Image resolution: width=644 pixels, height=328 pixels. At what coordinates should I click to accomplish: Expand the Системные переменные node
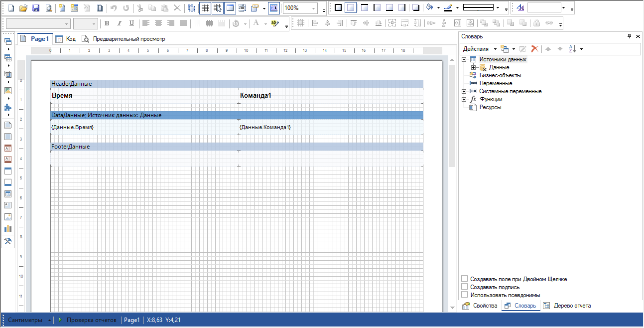point(464,91)
